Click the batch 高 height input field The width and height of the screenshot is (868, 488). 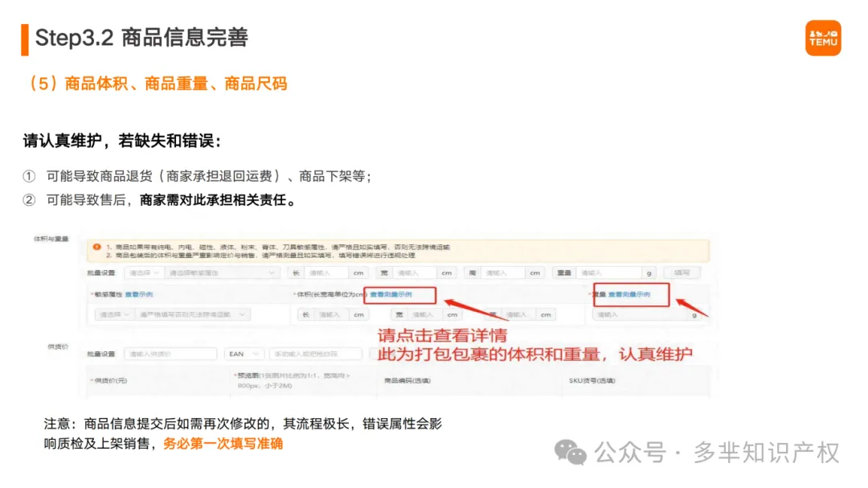click(x=502, y=273)
